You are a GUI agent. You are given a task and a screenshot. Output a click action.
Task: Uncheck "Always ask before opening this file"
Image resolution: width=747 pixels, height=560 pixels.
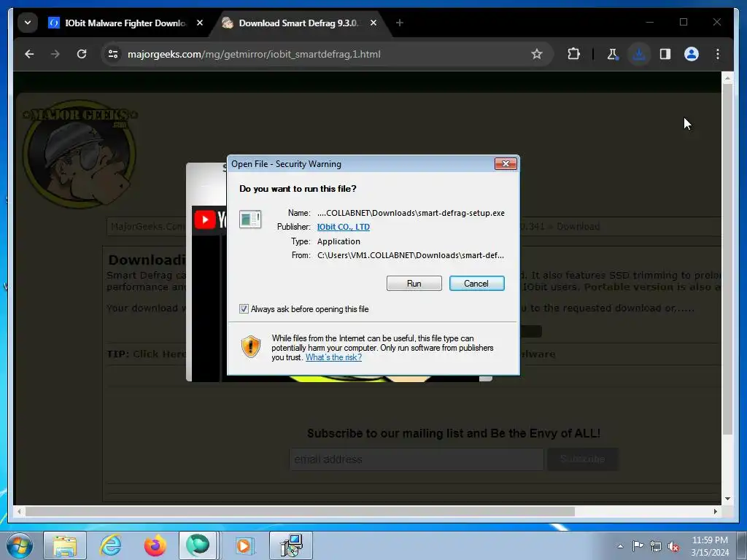(244, 309)
